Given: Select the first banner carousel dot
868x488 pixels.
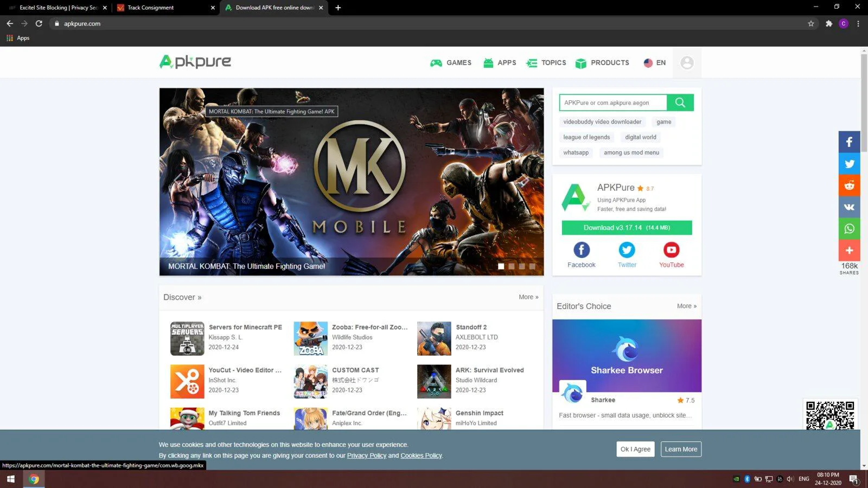Looking at the screenshot, I should click(501, 266).
